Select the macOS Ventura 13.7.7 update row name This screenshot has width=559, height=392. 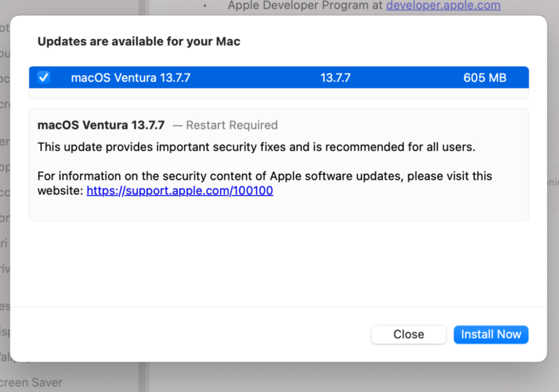tap(131, 78)
